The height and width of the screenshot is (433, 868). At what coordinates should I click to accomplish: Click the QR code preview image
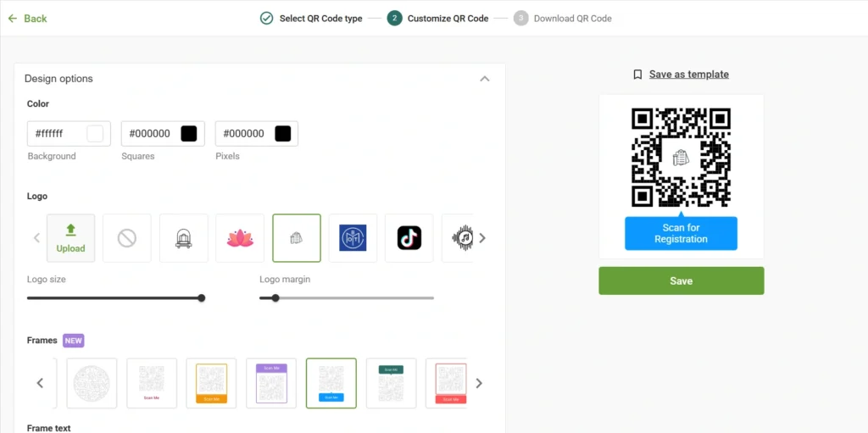click(x=681, y=158)
